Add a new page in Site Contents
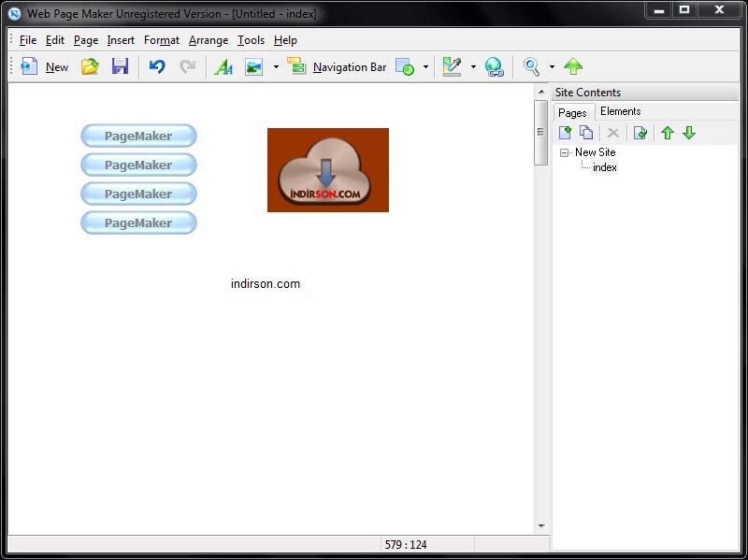748x560 pixels. point(566,133)
